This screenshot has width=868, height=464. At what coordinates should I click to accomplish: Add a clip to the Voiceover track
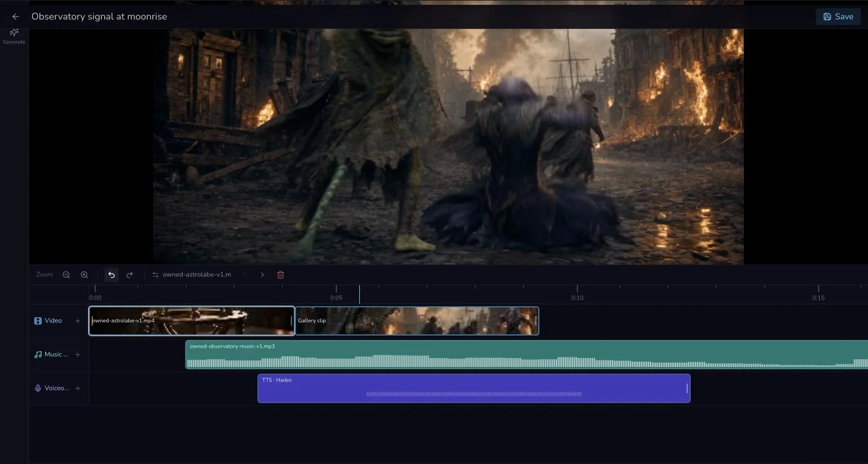tap(78, 389)
